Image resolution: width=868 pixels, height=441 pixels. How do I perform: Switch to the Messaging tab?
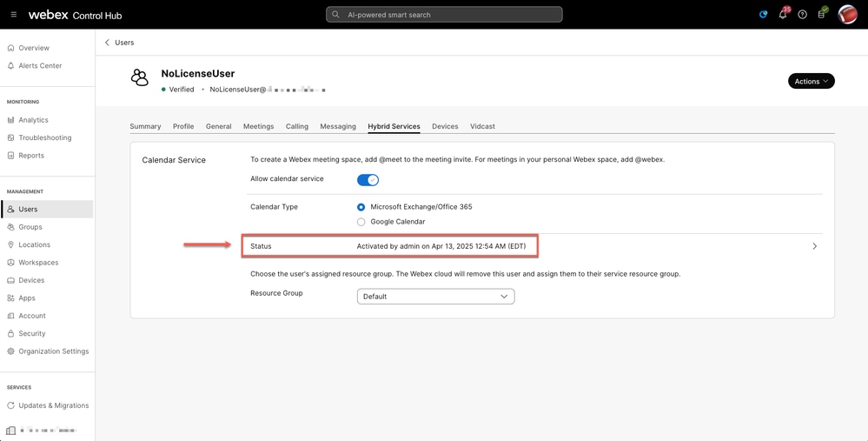338,126
